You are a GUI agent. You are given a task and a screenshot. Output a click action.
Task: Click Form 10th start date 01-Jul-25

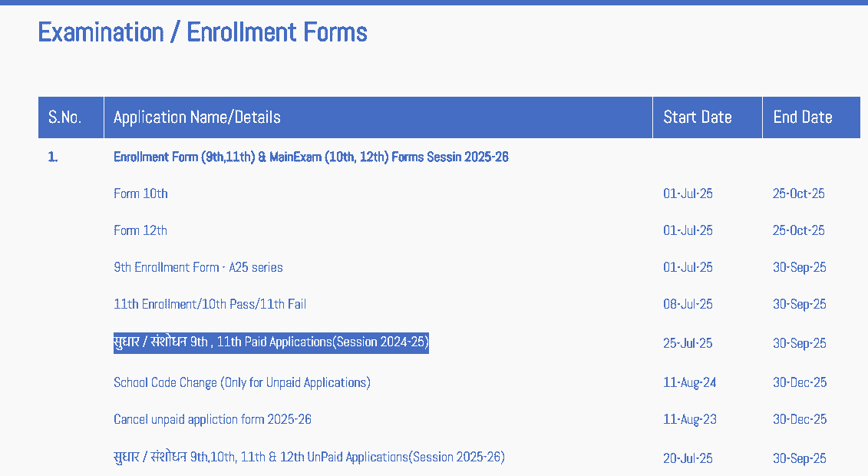pyautogui.click(x=688, y=193)
